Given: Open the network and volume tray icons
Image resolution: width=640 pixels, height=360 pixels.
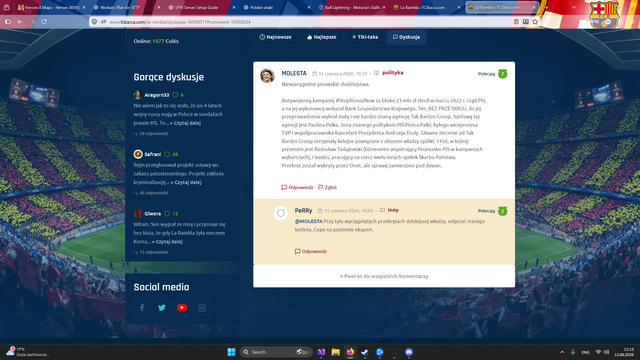Looking at the screenshot, I should [602, 352].
